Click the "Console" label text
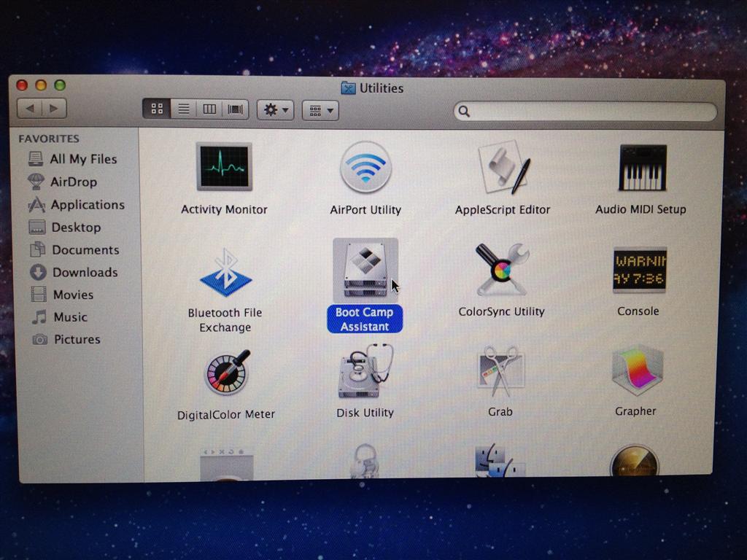The height and width of the screenshot is (560, 747). (638, 311)
